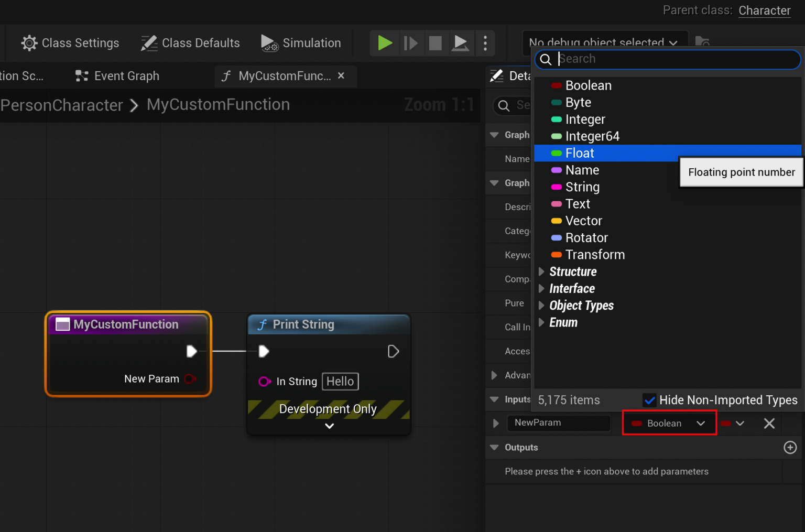Open Class Settings from the toolbar
Viewport: 805px width, 532px height.
coord(70,43)
